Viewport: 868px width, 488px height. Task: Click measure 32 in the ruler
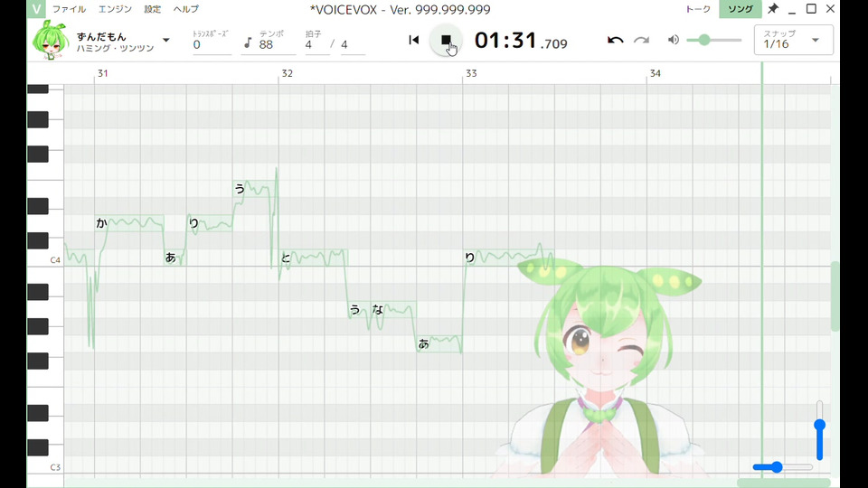coord(287,73)
